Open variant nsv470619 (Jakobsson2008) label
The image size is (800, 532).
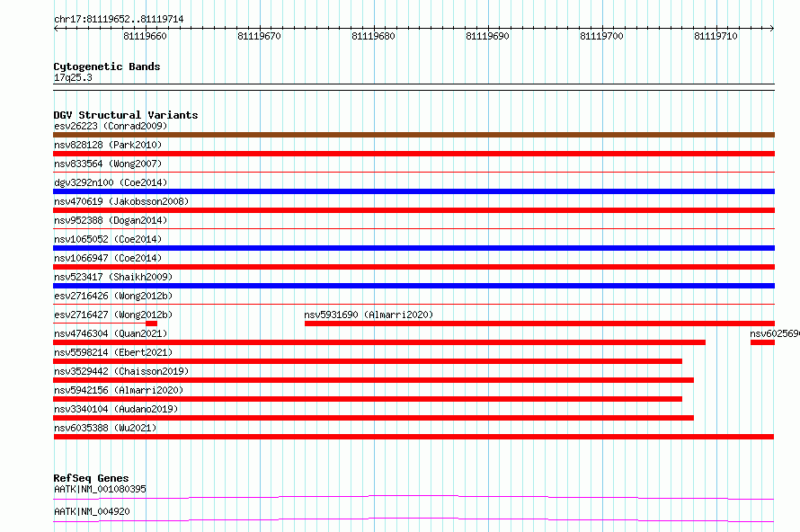tap(121, 201)
